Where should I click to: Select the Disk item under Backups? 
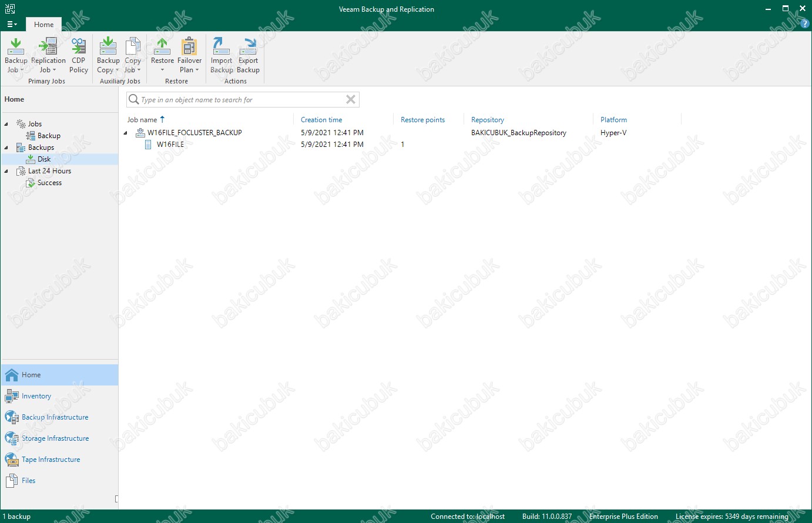click(x=44, y=159)
